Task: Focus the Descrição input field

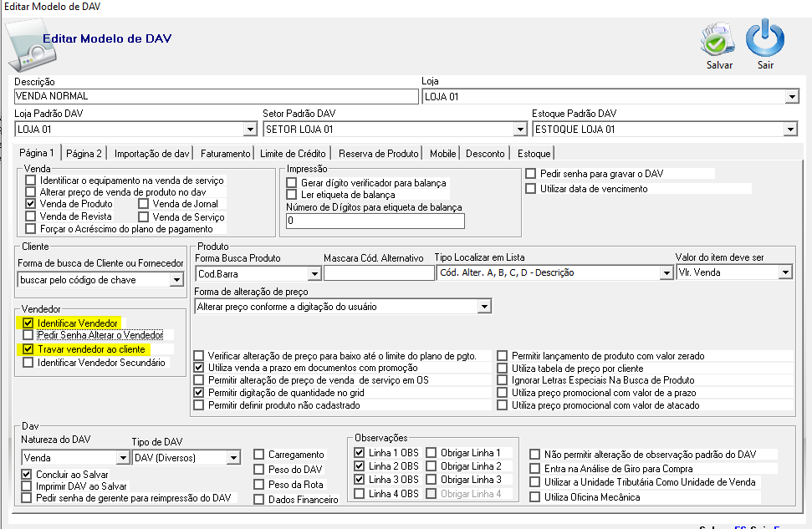Action: 217,96
